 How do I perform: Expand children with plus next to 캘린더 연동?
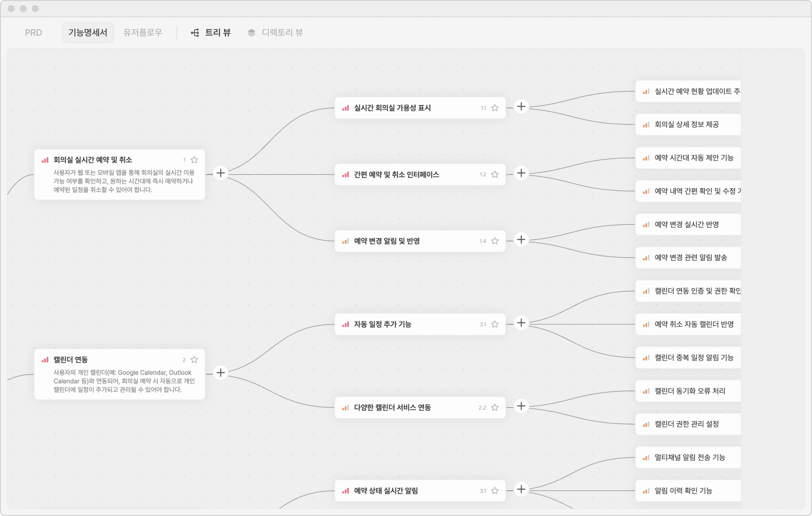(x=221, y=373)
